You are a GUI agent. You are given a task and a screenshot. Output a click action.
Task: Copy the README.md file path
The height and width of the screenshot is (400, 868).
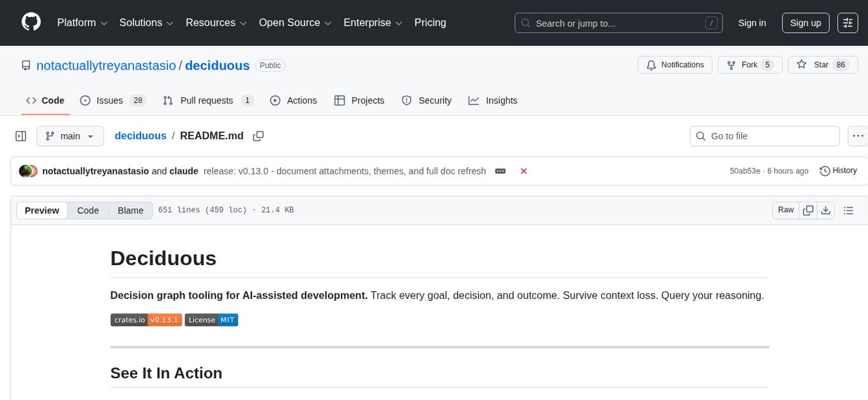click(258, 136)
